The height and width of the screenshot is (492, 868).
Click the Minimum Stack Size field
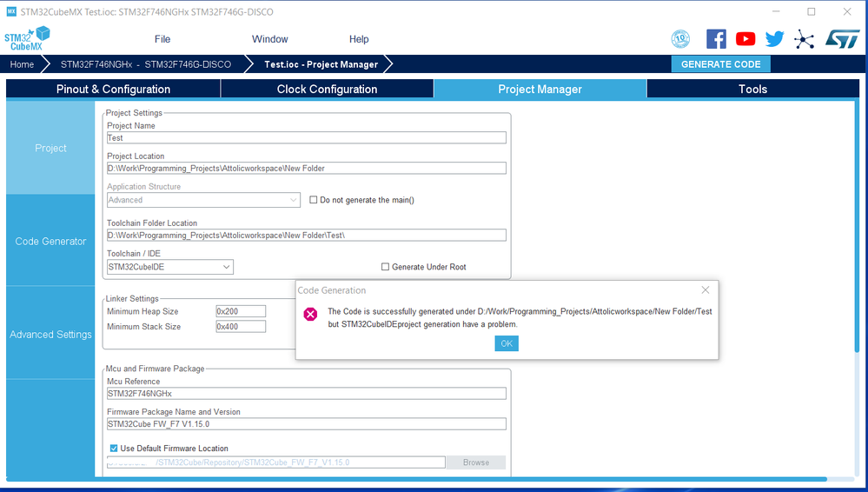click(241, 326)
